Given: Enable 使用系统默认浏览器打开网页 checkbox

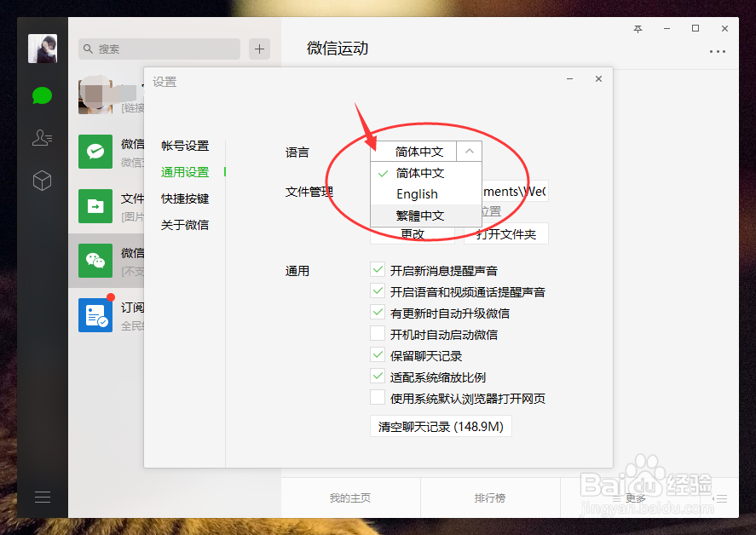Looking at the screenshot, I should [x=378, y=398].
